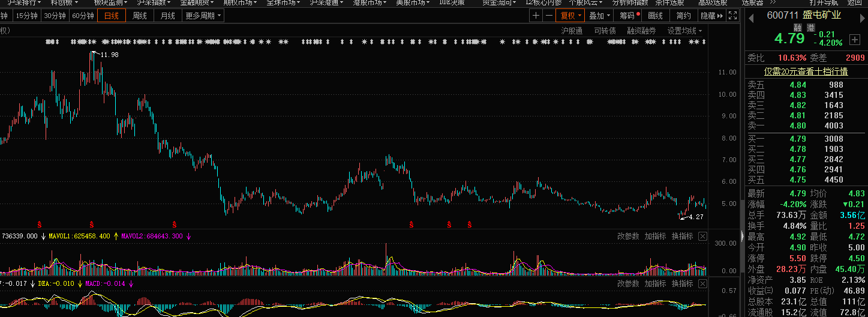The width and height of the screenshot is (868, 317).
Task: Click 加指标 in the volume panel
Action: (x=655, y=237)
